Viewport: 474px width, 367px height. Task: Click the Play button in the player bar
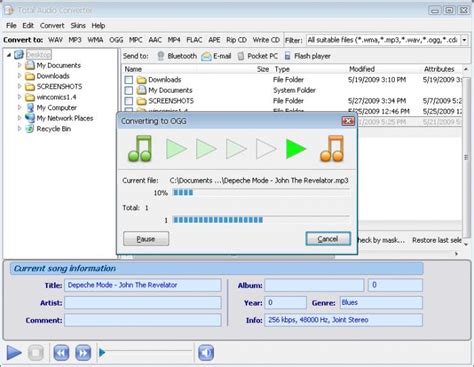pos(14,353)
